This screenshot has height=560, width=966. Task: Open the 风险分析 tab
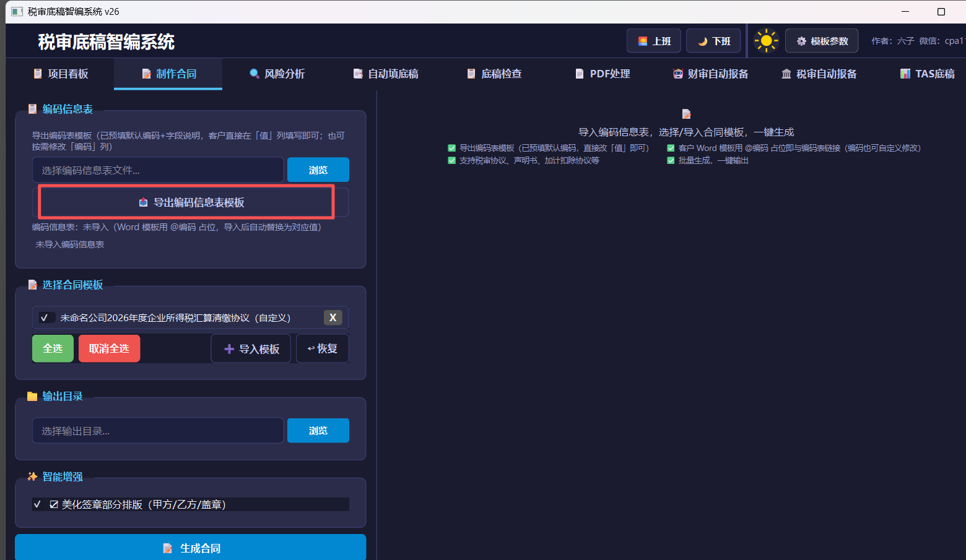pos(276,74)
